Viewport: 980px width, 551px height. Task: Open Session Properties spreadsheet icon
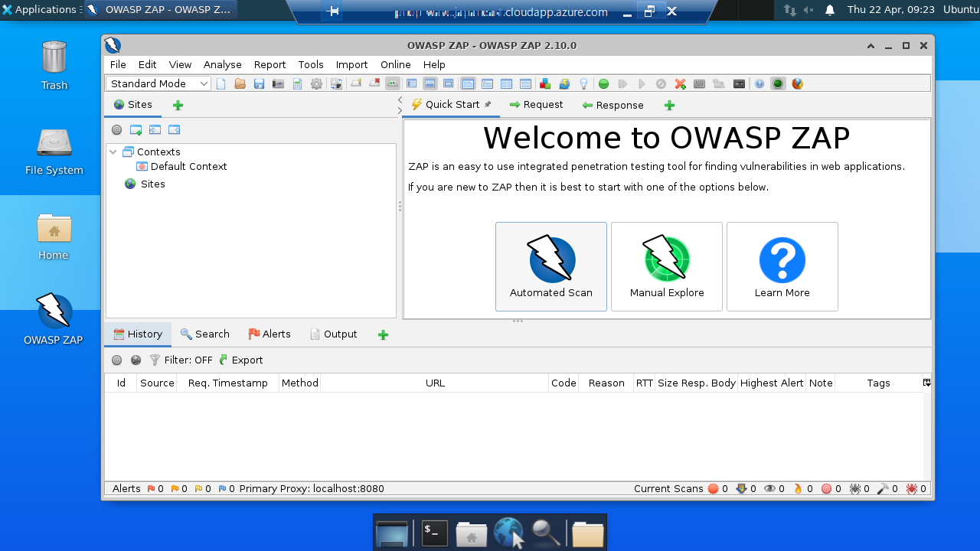(298, 83)
